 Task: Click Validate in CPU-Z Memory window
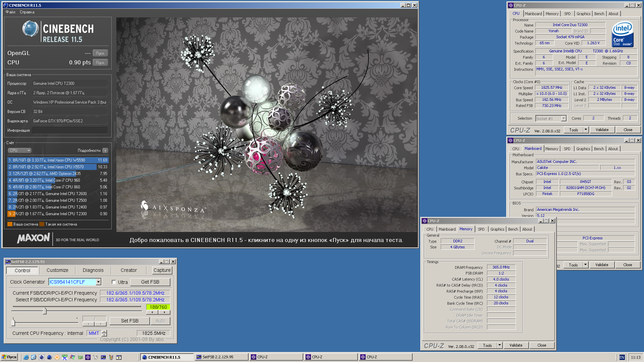516,345
